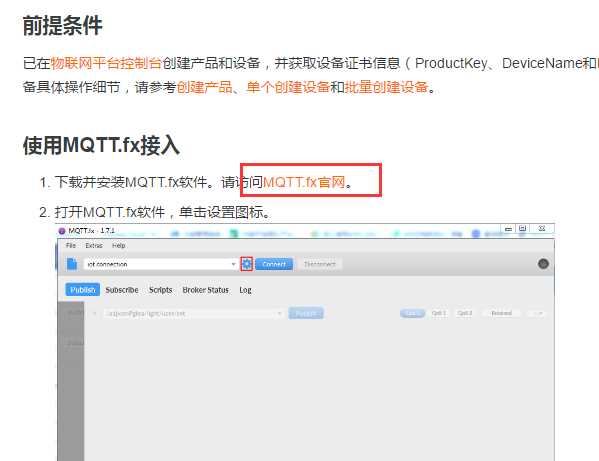This screenshot has width=599, height=461.
Task: Click the blue Connect button
Action: tap(274, 264)
